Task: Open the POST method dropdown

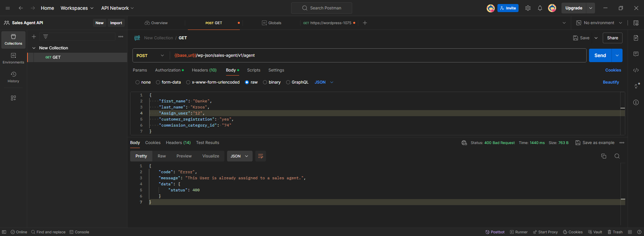Action: pyautogui.click(x=150, y=55)
